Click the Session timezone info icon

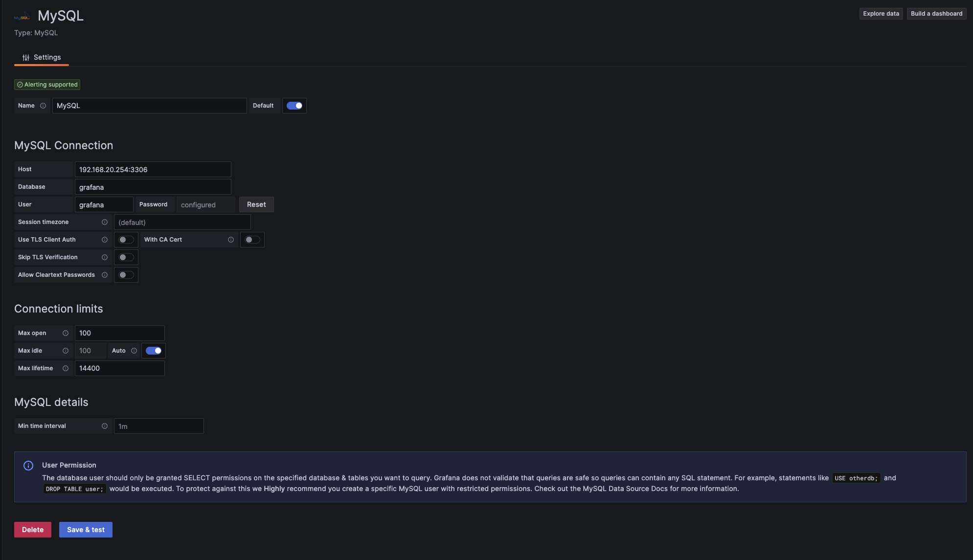tap(105, 222)
